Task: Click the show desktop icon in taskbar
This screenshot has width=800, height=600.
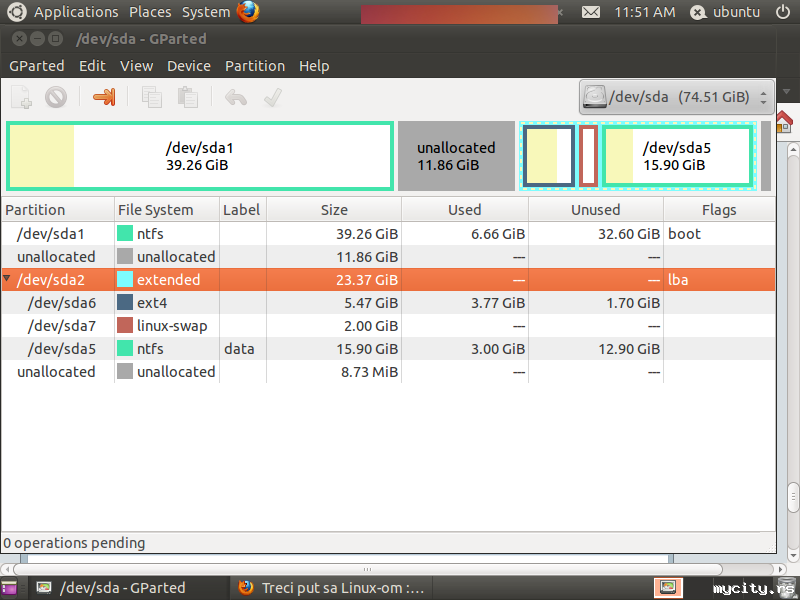Action: [9, 588]
